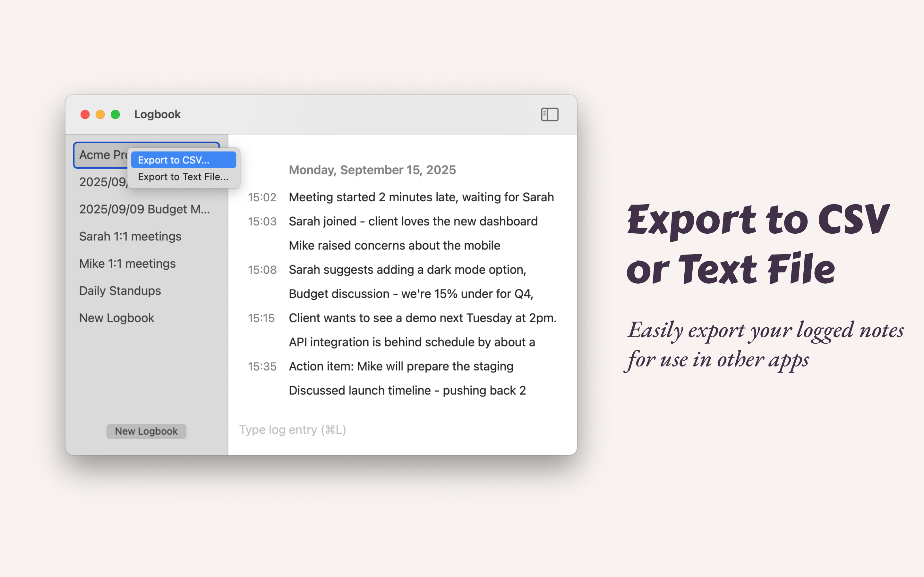Select the Acme logbook in sidebar
The image size is (924, 577).
(101, 155)
